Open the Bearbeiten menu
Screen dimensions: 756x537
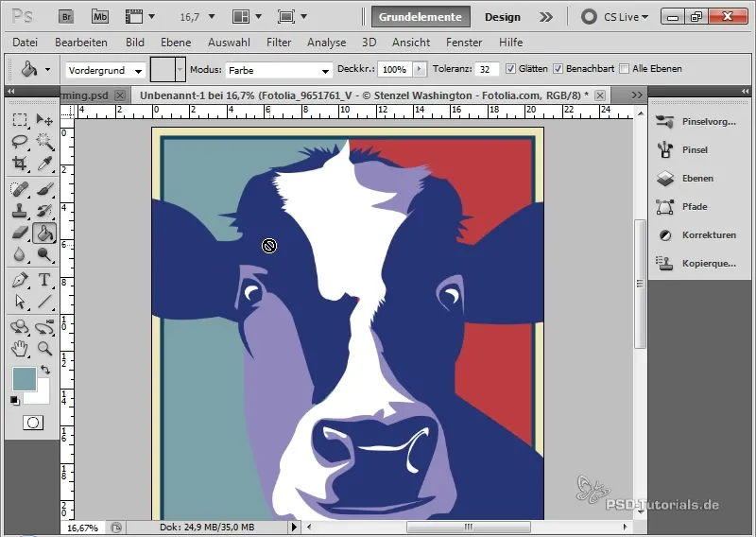click(x=81, y=43)
